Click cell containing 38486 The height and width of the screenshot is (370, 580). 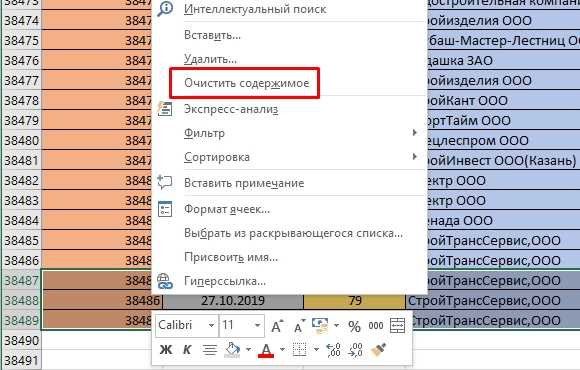[x=102, y=300]
